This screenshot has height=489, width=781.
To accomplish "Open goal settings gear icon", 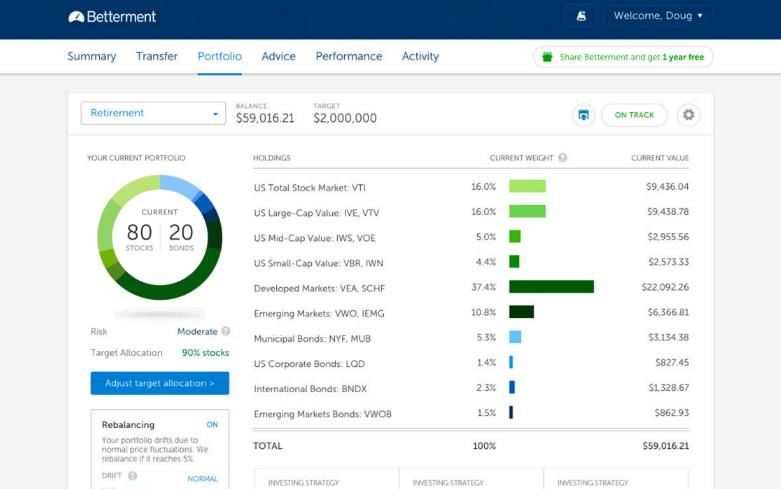I will pyautogui.click(x=688, y=115).
